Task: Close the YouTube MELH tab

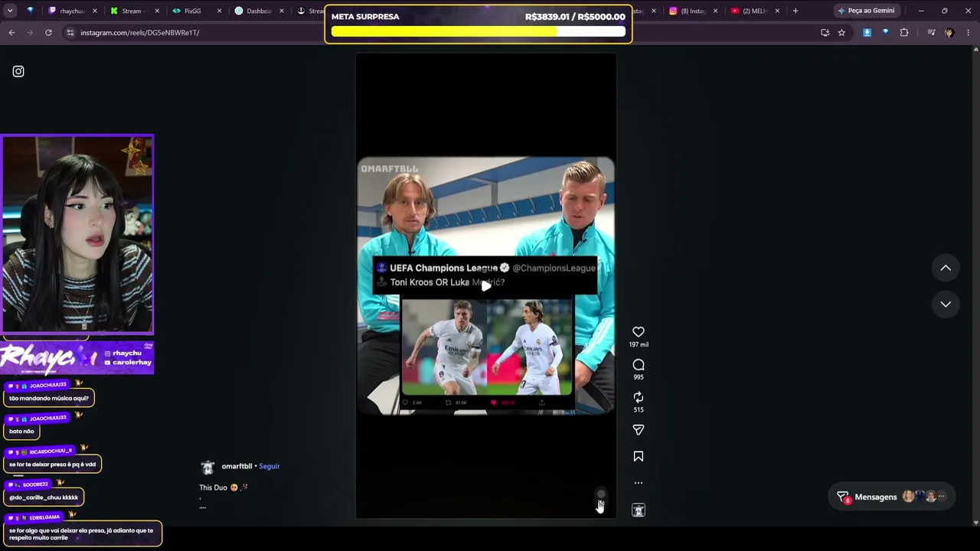Action: coord(777,11)
